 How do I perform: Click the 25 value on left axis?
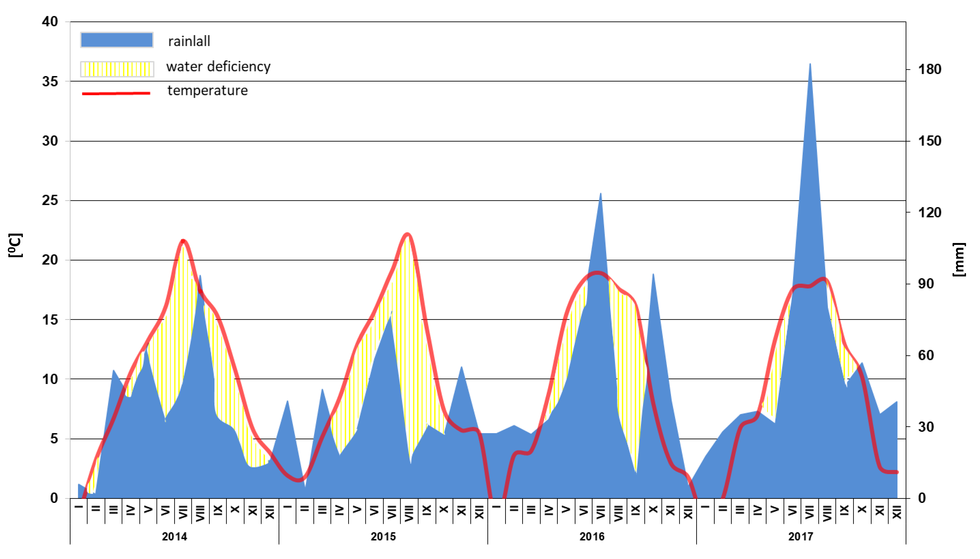tap(50, 200)
